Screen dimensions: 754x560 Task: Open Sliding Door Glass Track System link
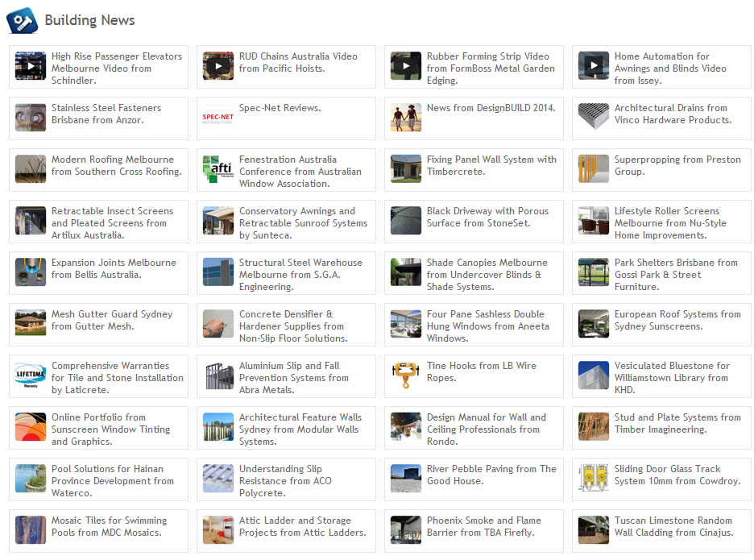pos(677,475)
